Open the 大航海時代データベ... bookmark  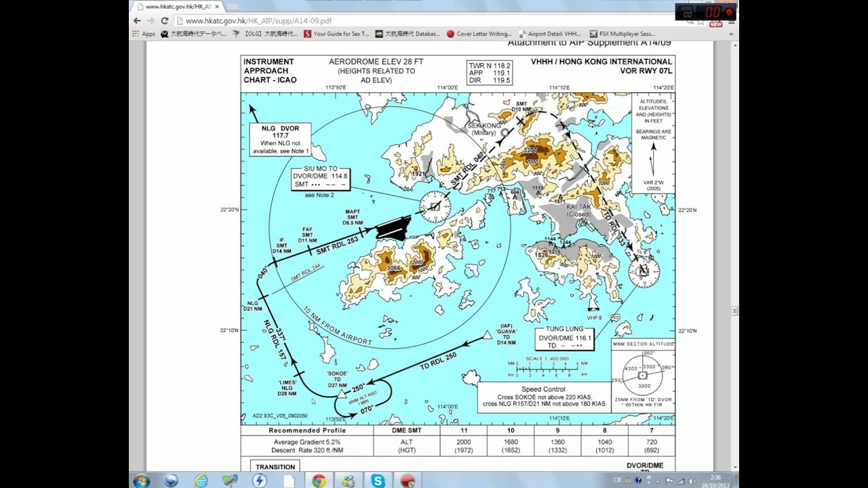click(x=194, y=33)
